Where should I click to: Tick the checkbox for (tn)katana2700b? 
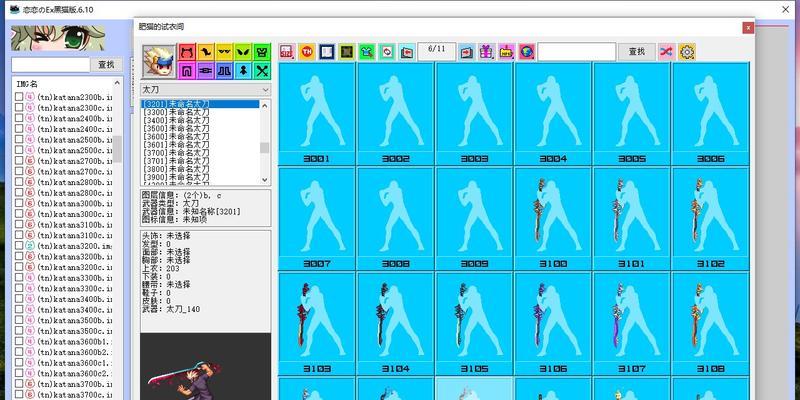coord(19,161)
